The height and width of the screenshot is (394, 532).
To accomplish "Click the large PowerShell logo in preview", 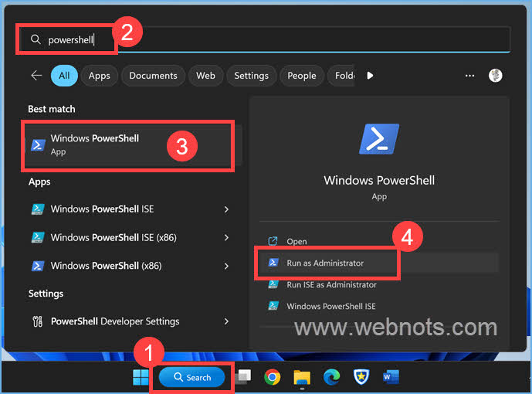I will coord(379,139).
